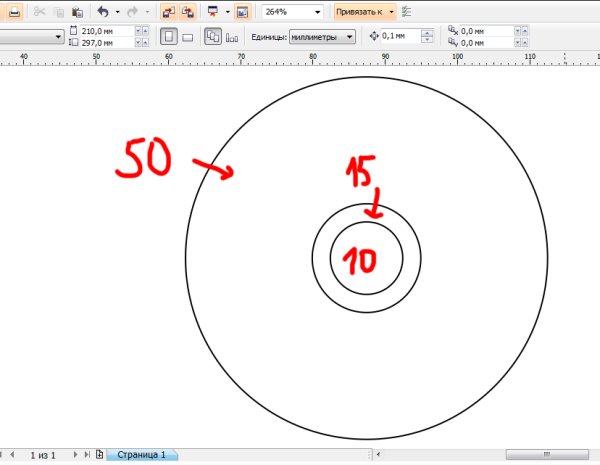This screenshot has height=465, width=600.
Task: Click the Export icon
Action: (188, 12)
